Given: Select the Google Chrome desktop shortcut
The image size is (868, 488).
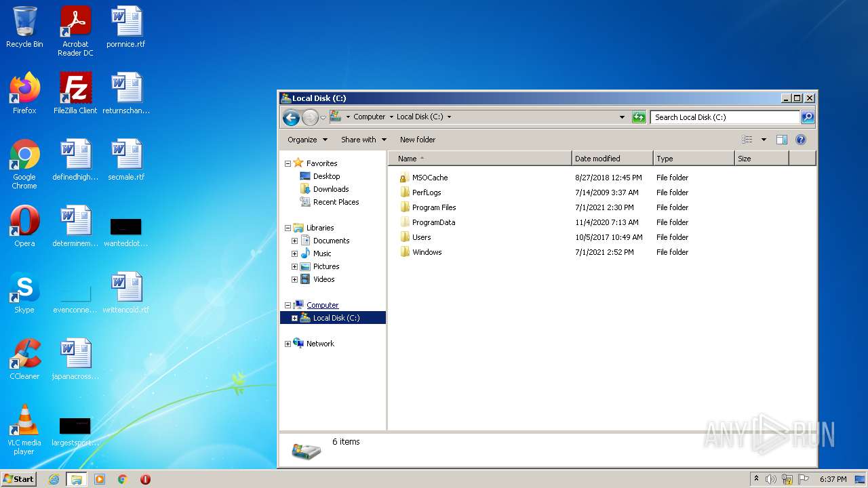Looking at the screenshot, I should click(24, 164).
